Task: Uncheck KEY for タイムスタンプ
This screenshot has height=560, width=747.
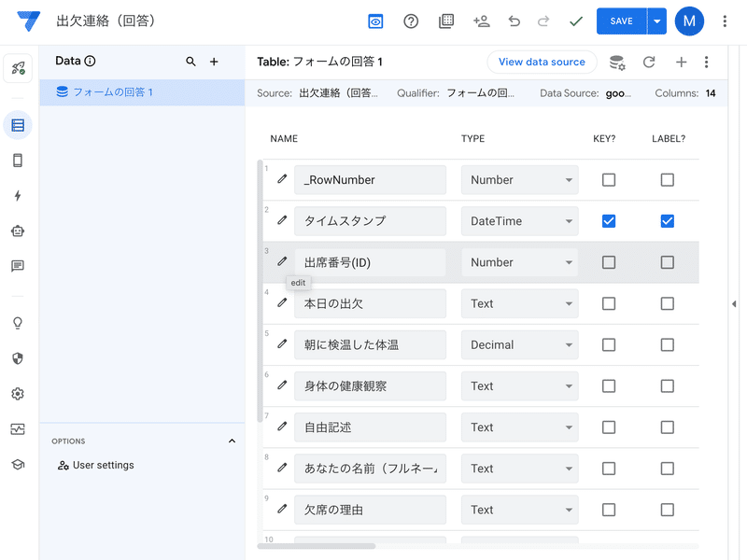Action: point(609,221)
